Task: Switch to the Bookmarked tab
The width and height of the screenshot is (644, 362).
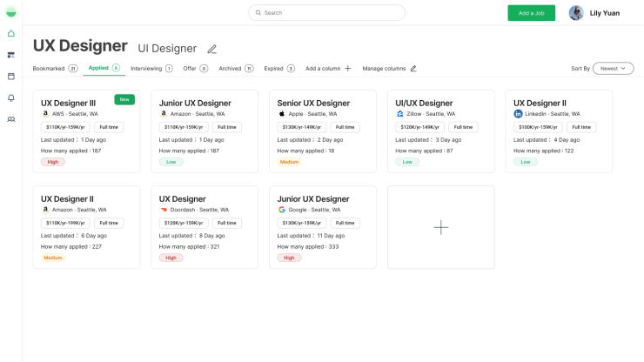Action: tap(49, 68)
